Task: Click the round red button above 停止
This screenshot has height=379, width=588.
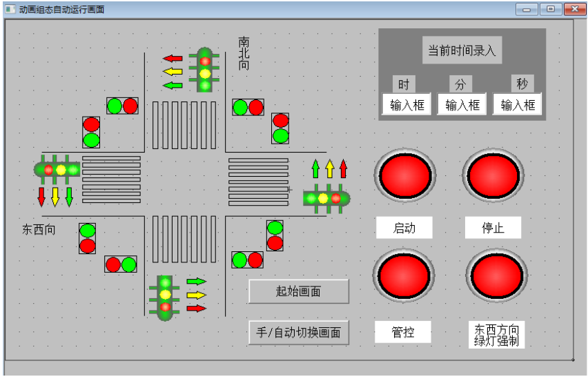Action: [x=493, y=175]
